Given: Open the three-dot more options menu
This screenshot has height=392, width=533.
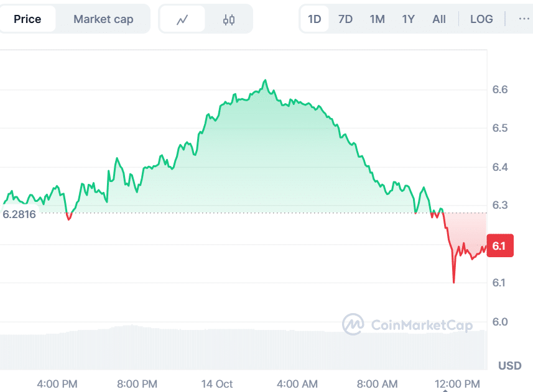Looking at the screenshot, I should click(524, 19).
